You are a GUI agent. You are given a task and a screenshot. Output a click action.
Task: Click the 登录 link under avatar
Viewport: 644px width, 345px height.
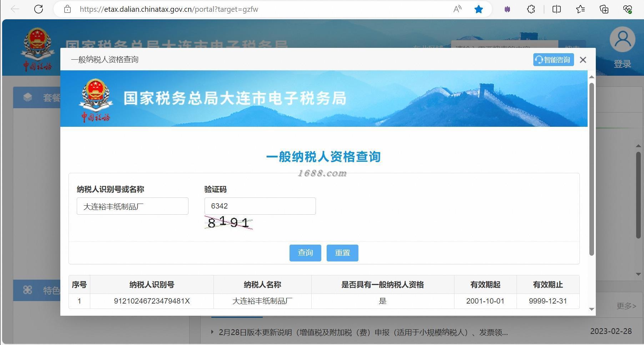click(622, 64)
